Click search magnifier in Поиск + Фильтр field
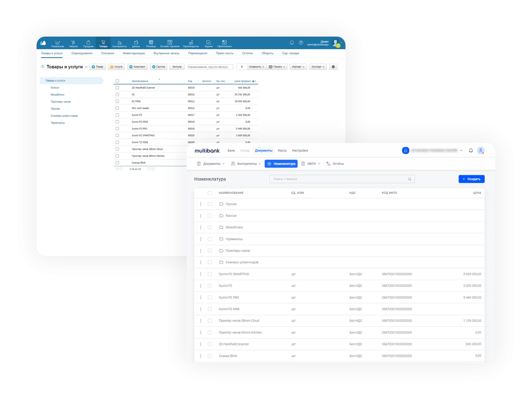The width and height of the screenshot is (532, 399). (x=410, y=179)
